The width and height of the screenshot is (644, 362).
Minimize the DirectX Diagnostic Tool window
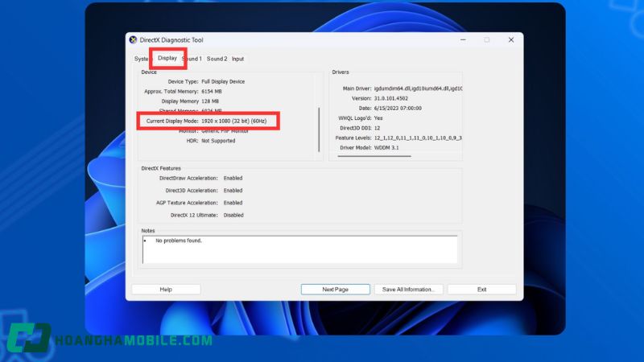point(463,39)
